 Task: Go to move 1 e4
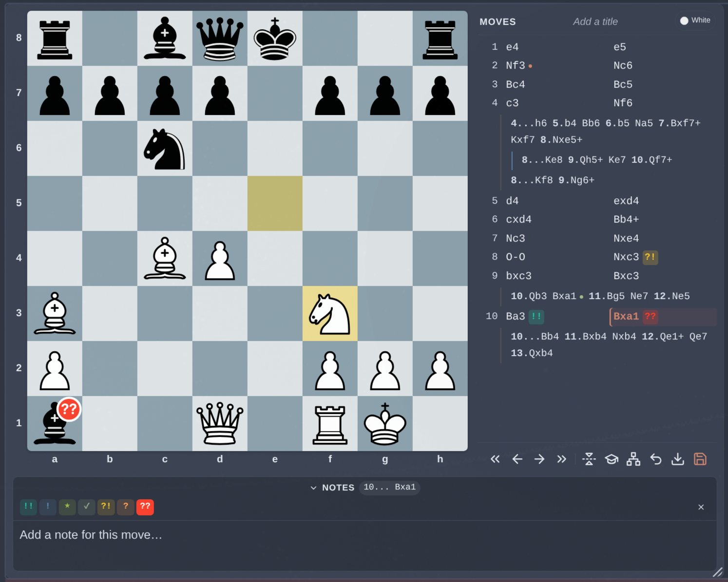tap(512, 47)
